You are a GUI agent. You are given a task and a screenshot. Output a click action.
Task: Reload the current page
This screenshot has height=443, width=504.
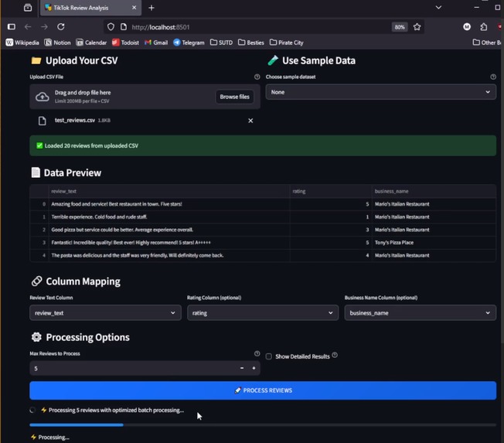[x=61, y=27]
